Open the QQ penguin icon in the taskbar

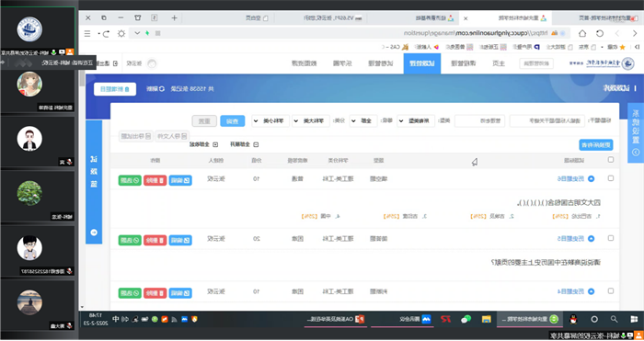click(573, 319)
